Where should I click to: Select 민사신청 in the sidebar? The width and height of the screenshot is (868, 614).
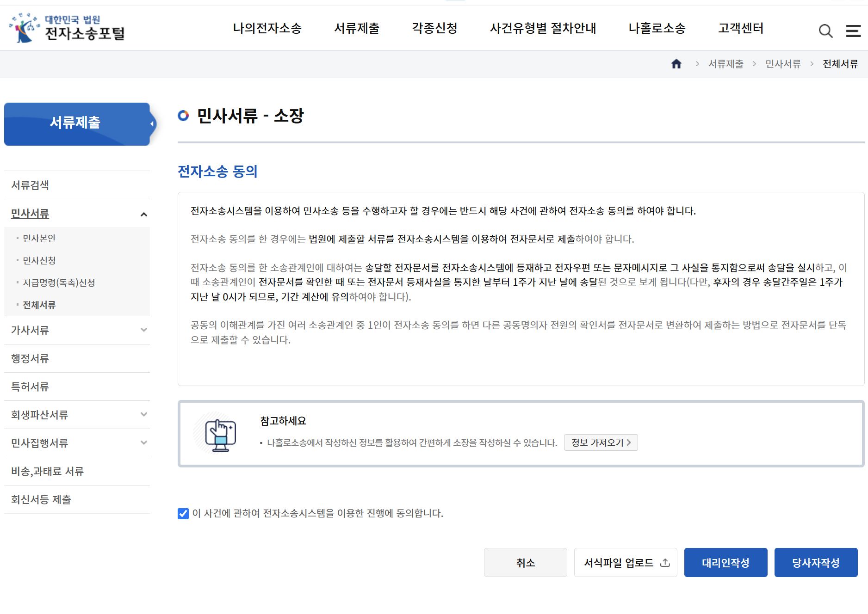39,260
